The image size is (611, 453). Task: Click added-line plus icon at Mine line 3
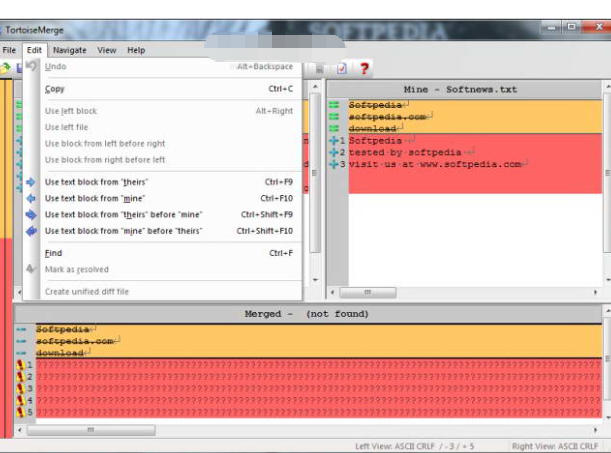[334, 164]
